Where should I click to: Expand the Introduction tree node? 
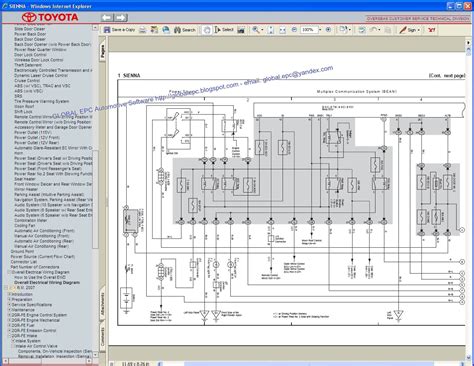point(10,294)
